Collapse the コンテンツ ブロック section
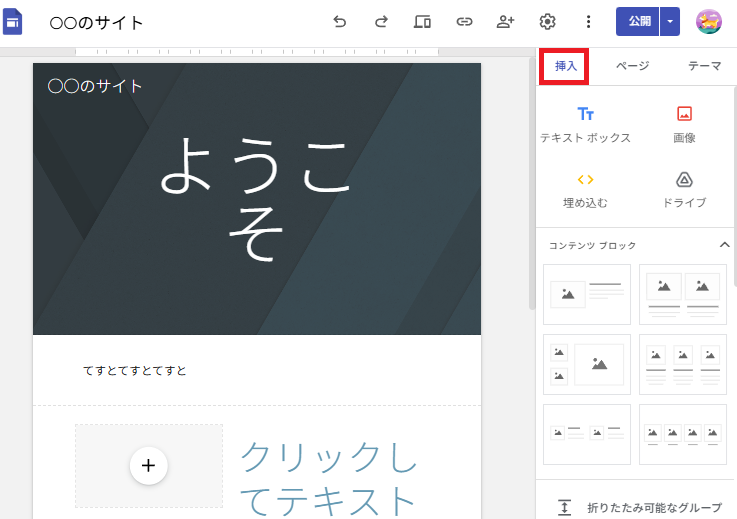Screen dimensions: 737x519 (724, 245)
